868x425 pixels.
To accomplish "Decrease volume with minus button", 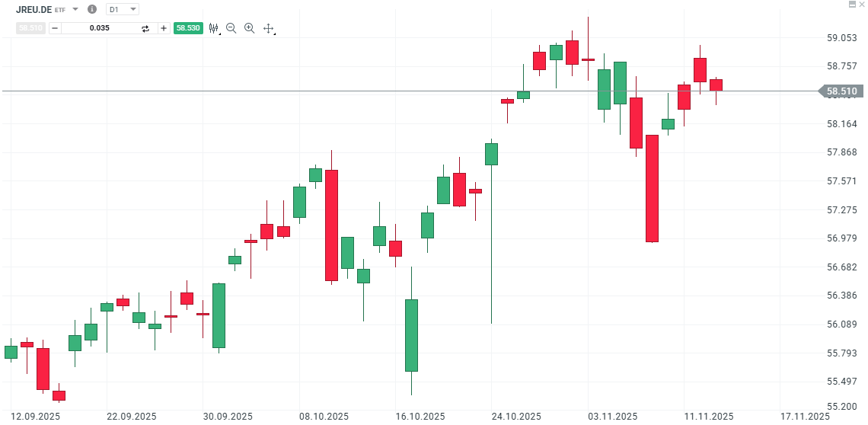I will point(55,28).
